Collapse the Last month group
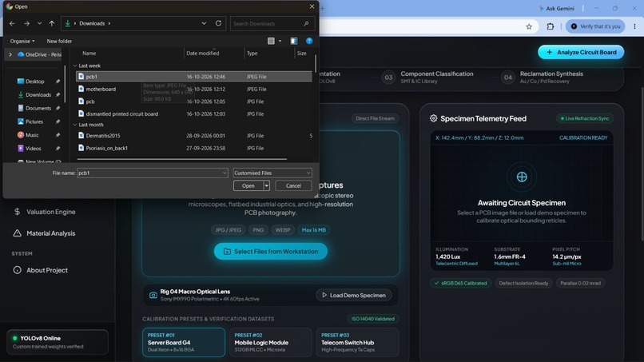Image resolution: width=644 pixels, height=362 pixels. (75, 125)
